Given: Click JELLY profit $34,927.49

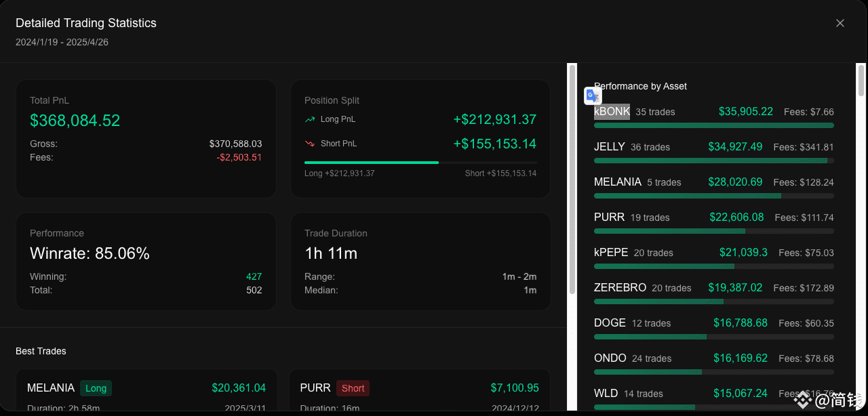Looking at the screenshot, I should coord(735,147).
